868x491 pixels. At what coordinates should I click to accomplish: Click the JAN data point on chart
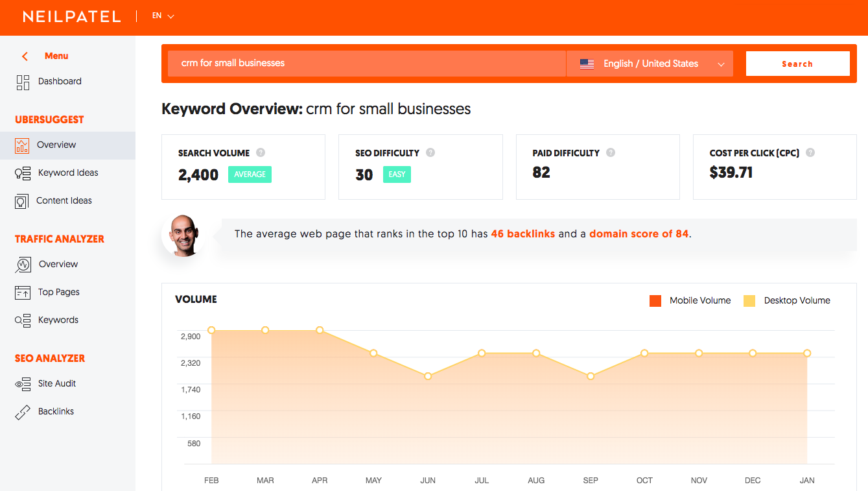coord(807,353)
